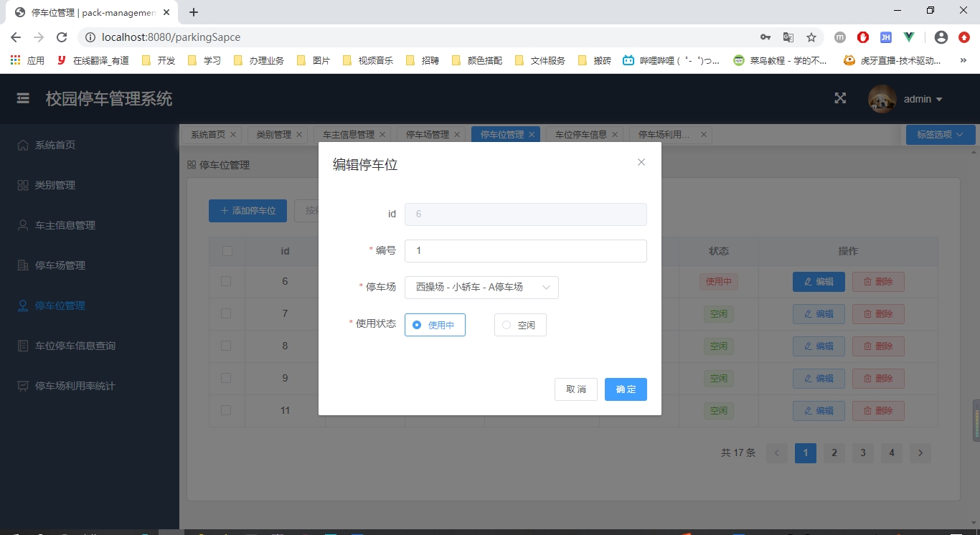Bookmark this page with the star icon
980x535 pixels.
[x=811, y=37]
